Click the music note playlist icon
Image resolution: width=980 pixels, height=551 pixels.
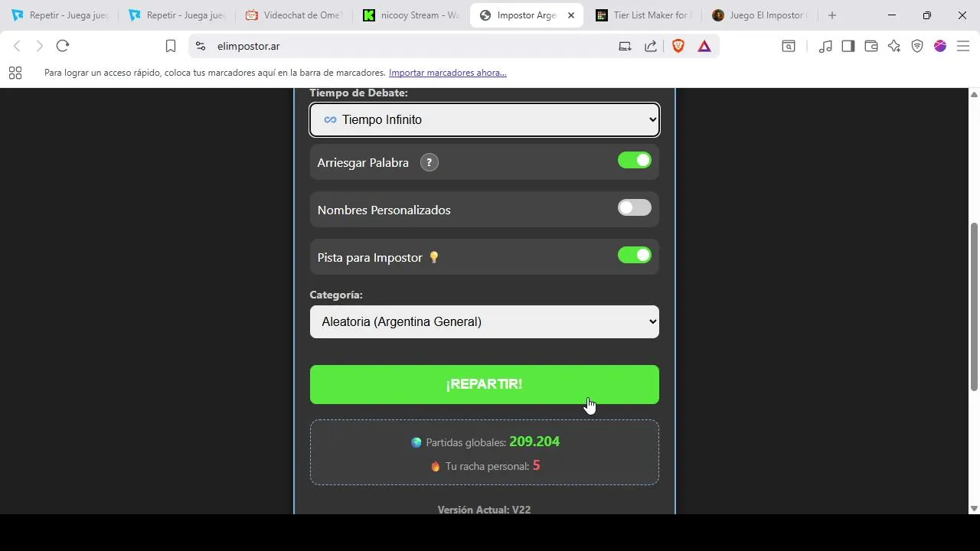point(825,46)
